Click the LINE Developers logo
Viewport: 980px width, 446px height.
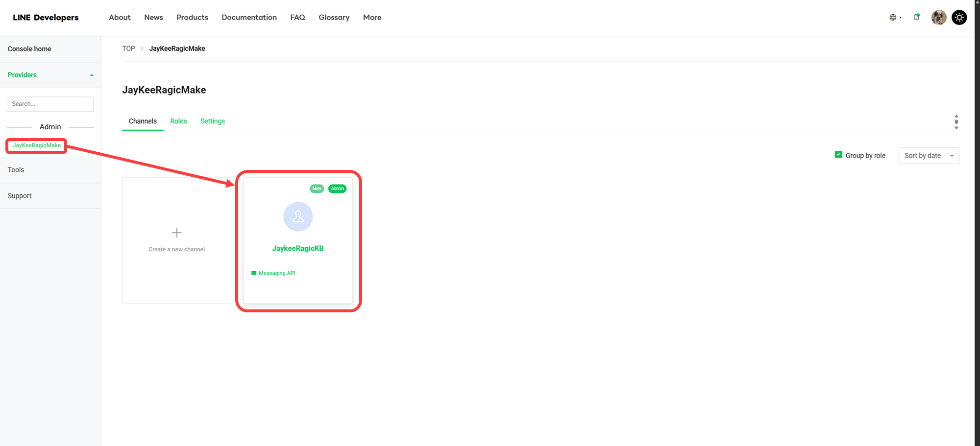pos(46,17)
